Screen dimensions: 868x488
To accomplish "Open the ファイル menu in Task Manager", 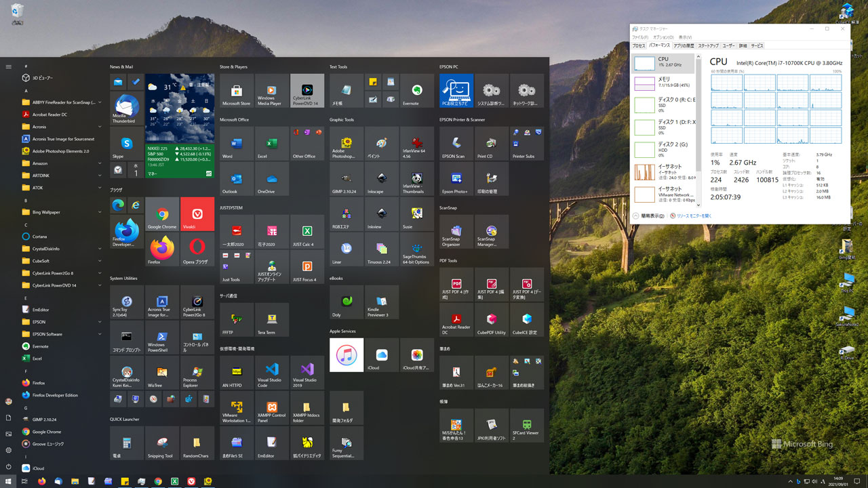I will (640, 37).
